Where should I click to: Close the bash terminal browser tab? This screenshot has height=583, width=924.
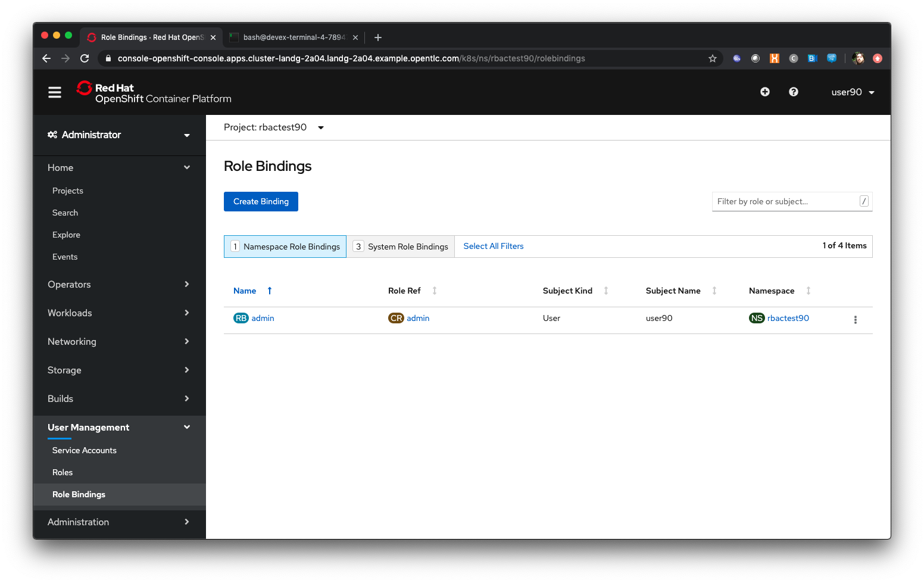[355, 38]
